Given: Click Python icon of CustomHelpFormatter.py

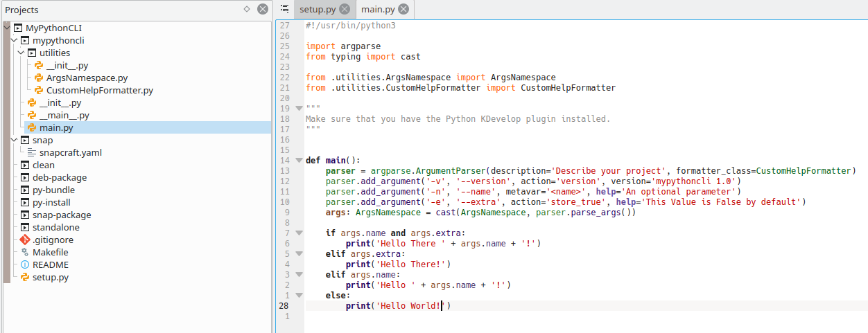Looking at the screenshot, I should point(39,91).
